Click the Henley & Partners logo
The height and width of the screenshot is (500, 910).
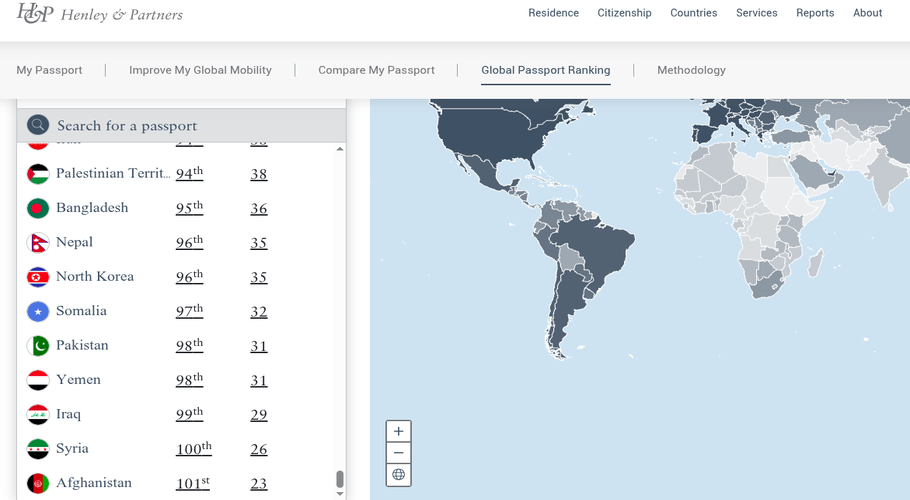pos(99,13)
